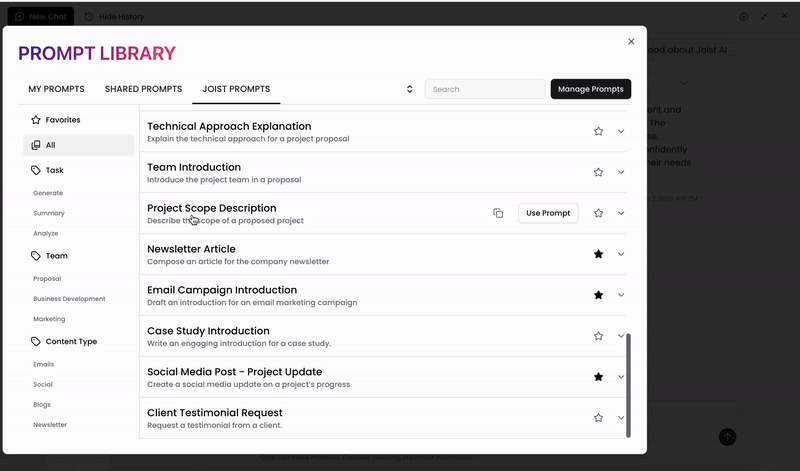Expand the Client Testimonial Request chevron

(621, 417)
